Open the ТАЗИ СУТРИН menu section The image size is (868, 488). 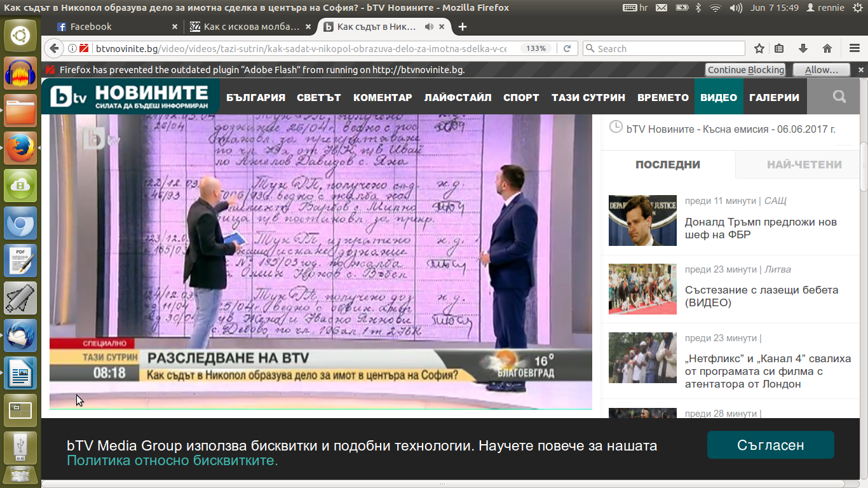[588, 97]
